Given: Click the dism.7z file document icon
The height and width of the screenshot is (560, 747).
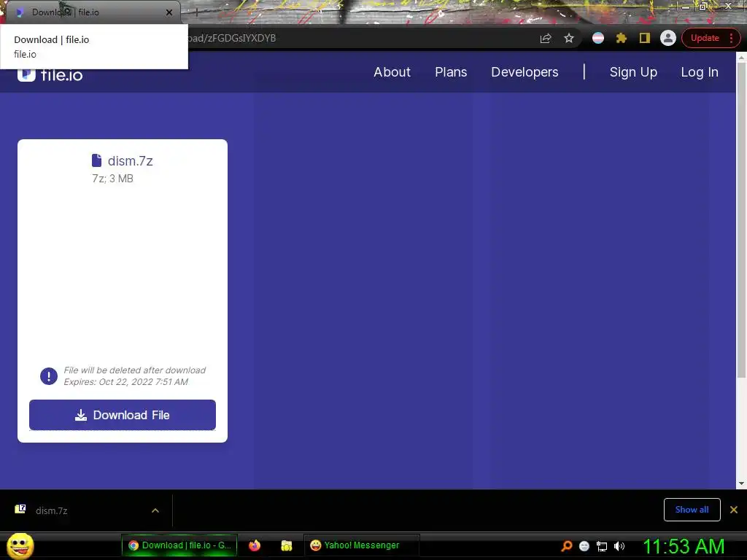Looking at the screenshot, I should tap(97, 160).
